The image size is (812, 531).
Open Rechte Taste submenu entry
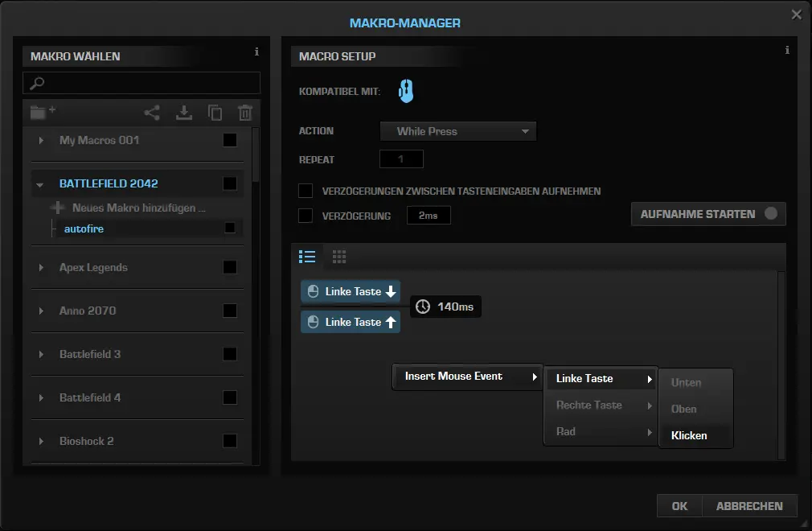(x=601, y=405)
